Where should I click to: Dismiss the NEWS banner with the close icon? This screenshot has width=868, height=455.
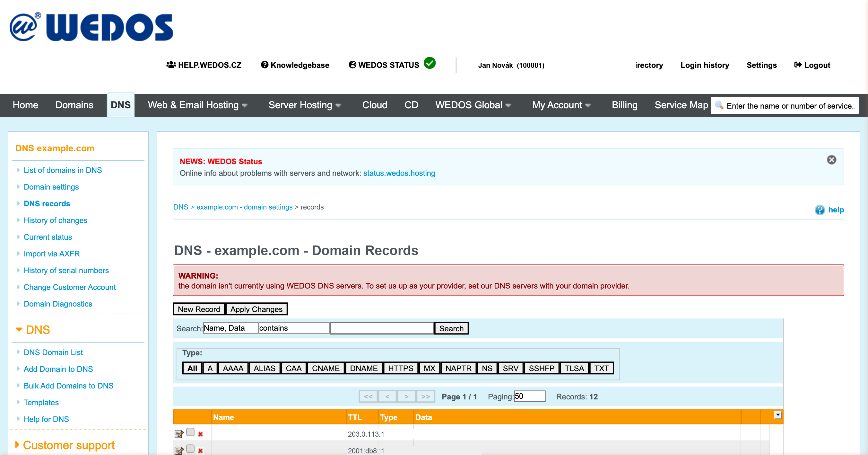tap(832, 160)
